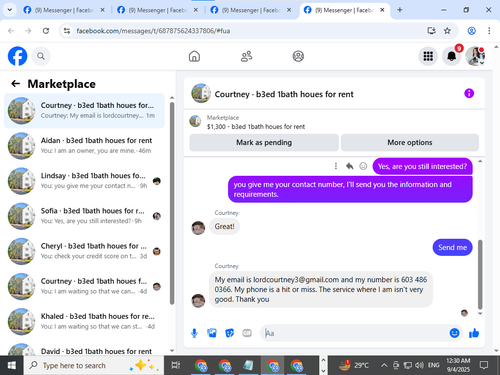The image size is (500, 375).
Task: Open the account profile picture menu
Action: point(475,56)
